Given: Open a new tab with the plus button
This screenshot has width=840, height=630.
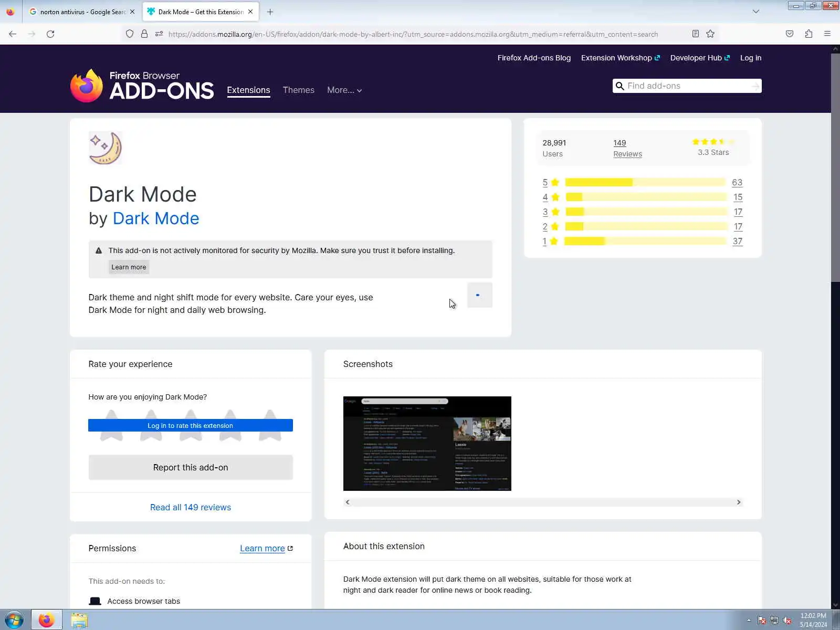Looking at the screenshot, I should point(270,12).
